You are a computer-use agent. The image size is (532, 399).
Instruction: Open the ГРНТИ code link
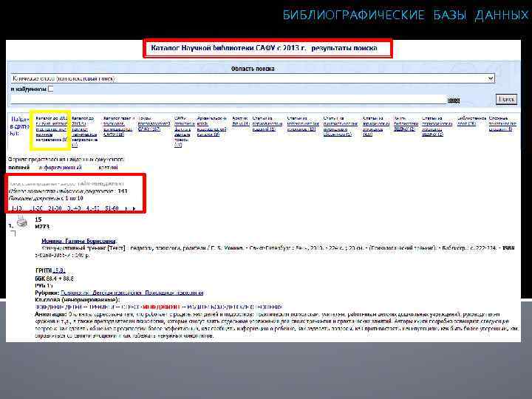pyautogui.click(x=58, y=270)
